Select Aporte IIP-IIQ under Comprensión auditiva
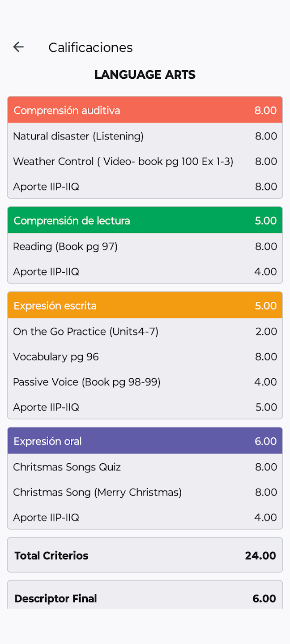 (145, 186)
